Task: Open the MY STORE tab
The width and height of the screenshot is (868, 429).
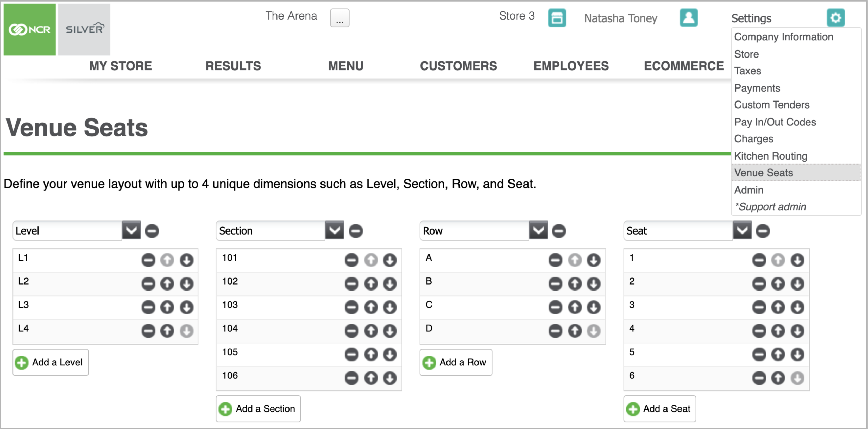Action: pyautogui.click(x=120, y=66)
